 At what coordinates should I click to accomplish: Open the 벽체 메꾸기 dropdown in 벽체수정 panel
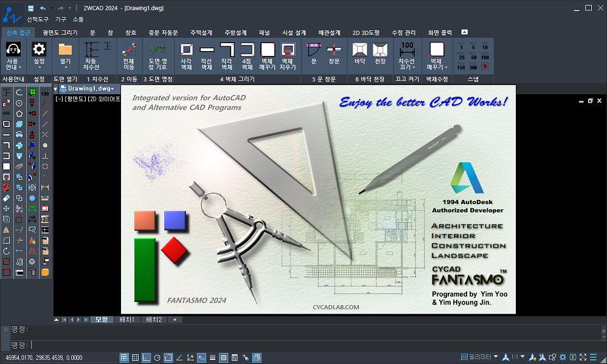446,67
